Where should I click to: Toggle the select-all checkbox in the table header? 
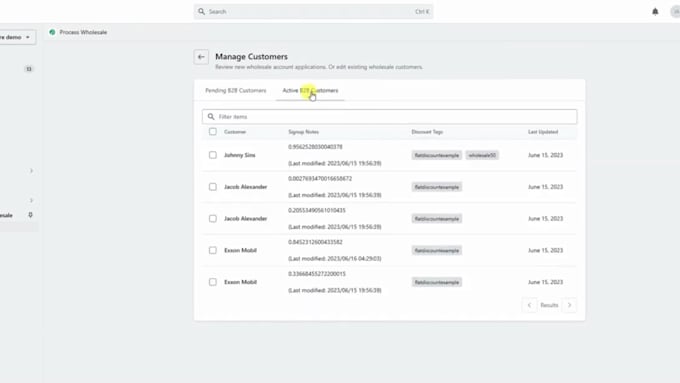click(212, 131)
